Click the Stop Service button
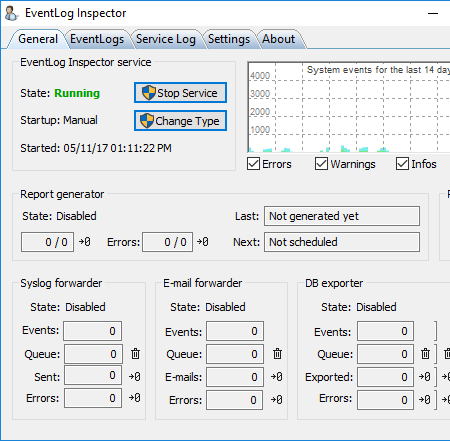The width and height of the screenshot is (450, 441). (x=180, y=93)
